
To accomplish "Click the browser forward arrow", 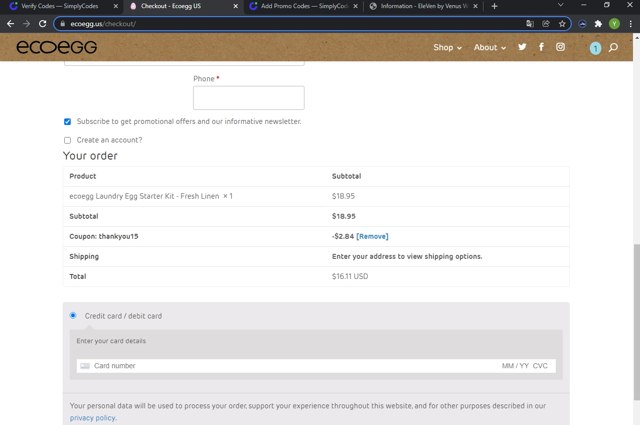I will 27,24.
